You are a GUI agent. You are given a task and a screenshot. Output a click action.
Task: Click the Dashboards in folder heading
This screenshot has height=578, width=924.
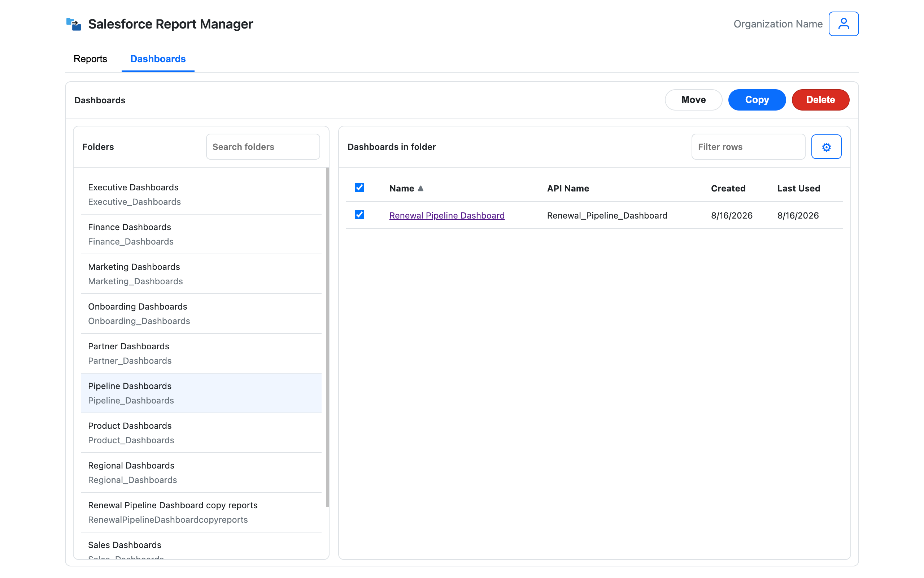pos(391,147)
